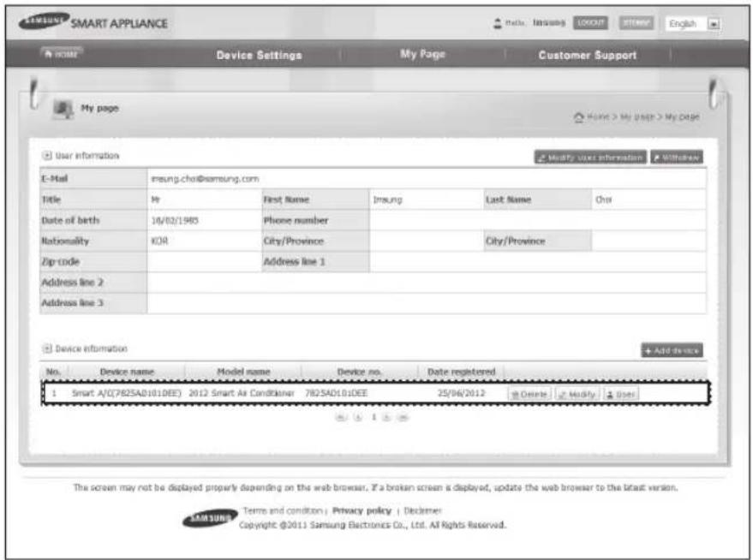Screen dimensions: 753x560
Task: Click the My page heading icon
Action: tap(63, 109)
